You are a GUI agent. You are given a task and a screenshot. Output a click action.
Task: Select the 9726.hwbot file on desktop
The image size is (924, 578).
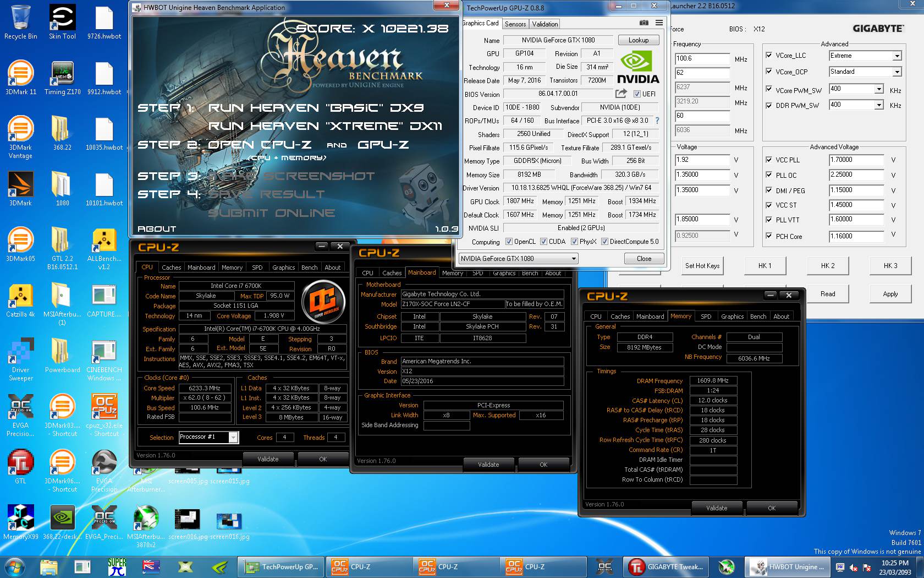pos(104,22)
